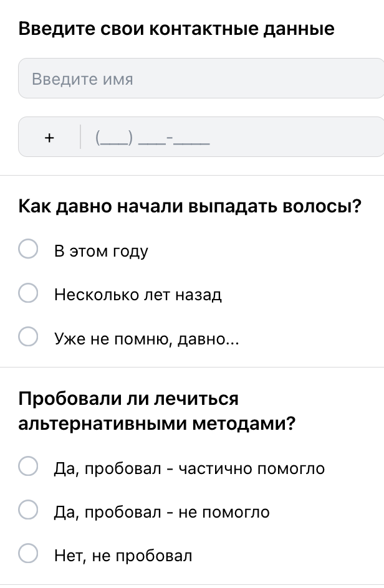Click the 'Как давно начали выпадать волосы?' question
Image resolution: width=384 pixels, height=588 pixels.
point(190,206)
